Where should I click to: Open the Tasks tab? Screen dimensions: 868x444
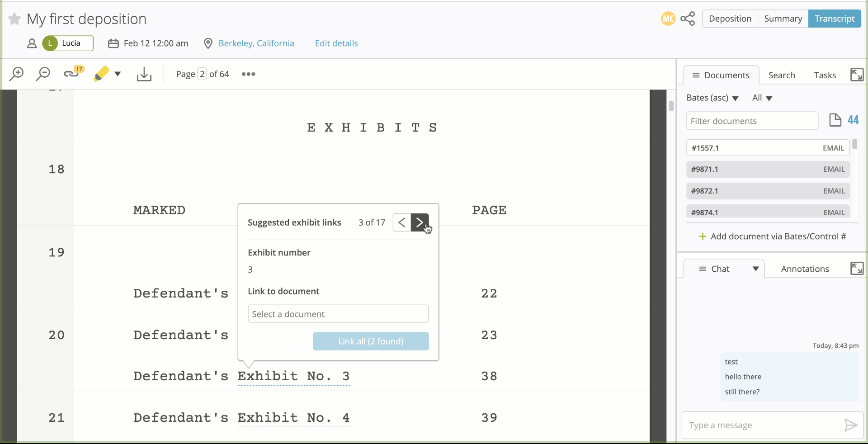click(x=825, y=75)
